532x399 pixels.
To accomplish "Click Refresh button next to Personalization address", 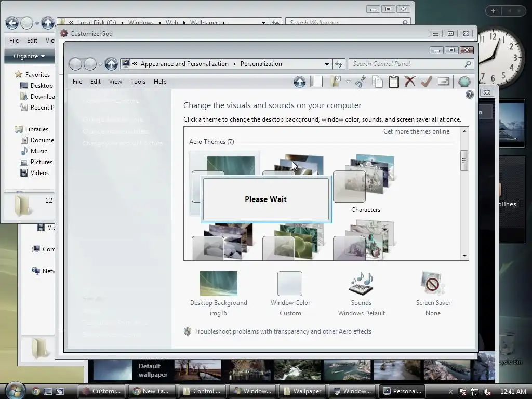I will 339,64.
